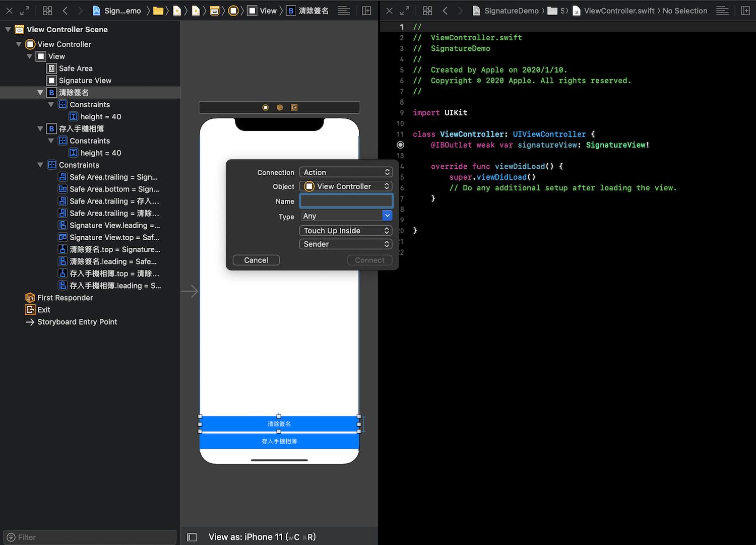
Task: Click View as: iPhone 11 device bar
Action: (x=262, y=537)
